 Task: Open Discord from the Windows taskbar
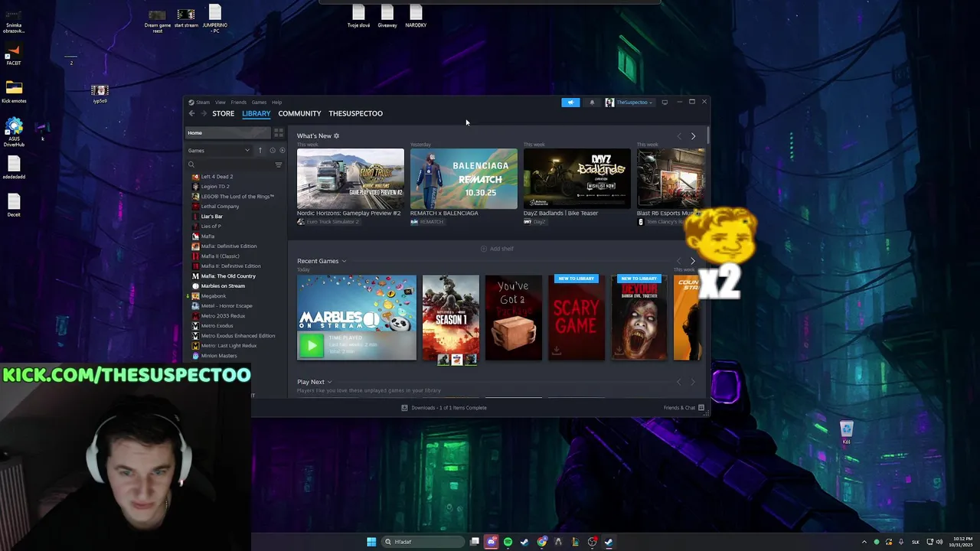point(492,542)
